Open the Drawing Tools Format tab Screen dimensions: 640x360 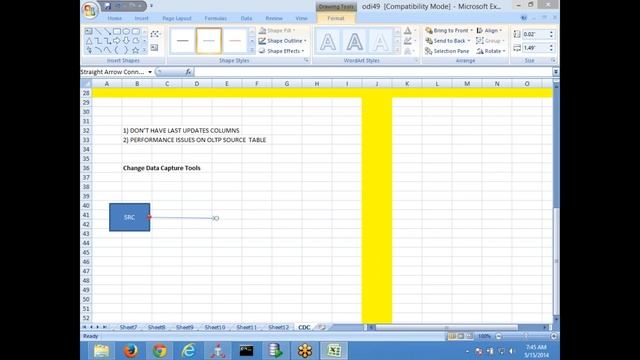click(336, 18)
